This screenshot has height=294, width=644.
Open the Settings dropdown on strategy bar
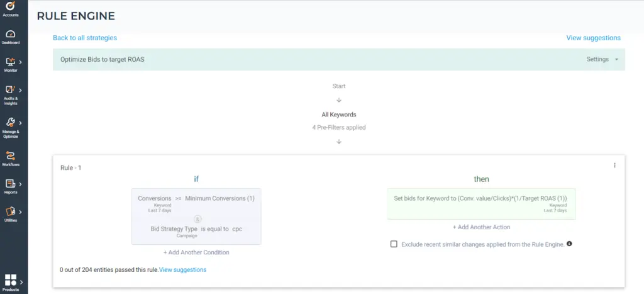point(602,59)
